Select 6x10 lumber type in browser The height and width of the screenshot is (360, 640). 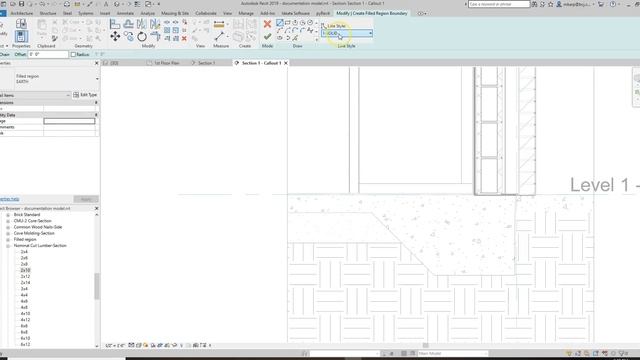click(x=25, y=338)
